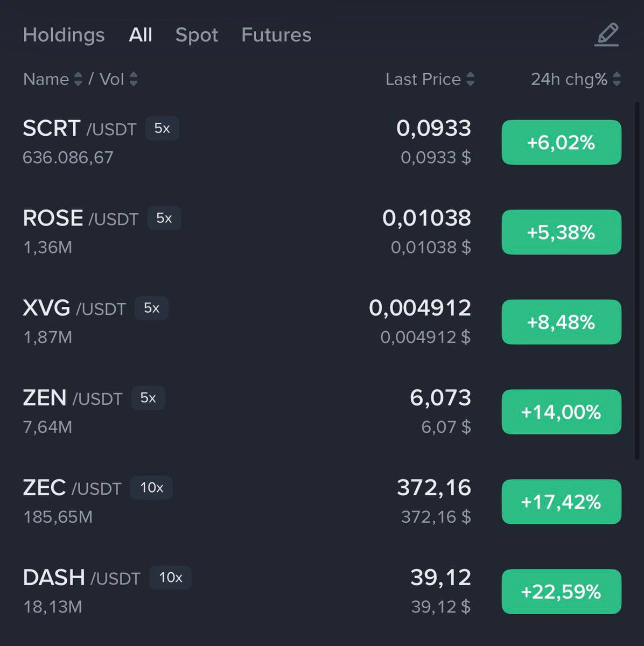Click the vertical scrollbar on the right
Viewport: 644px width, 646px height.
(x=636, y=280)
